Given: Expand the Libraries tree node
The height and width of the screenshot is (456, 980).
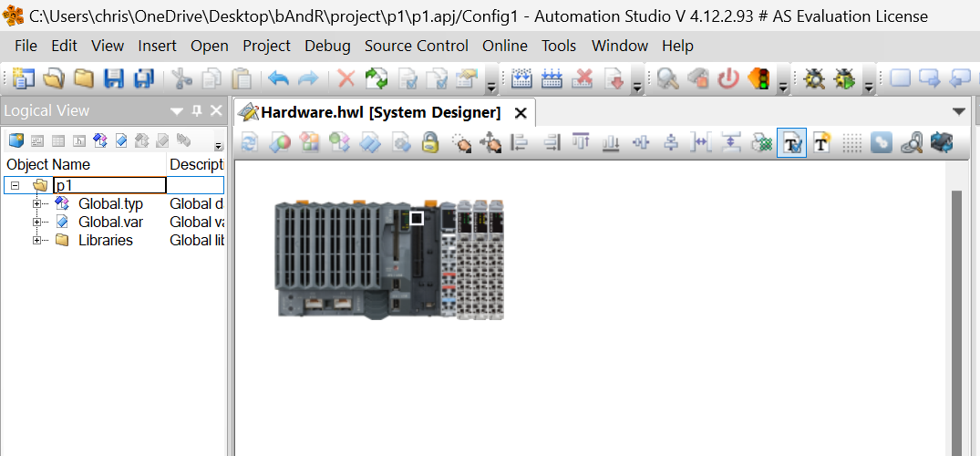Looking at the screenshot, I should pyautogui.click(x=36, y=240).
